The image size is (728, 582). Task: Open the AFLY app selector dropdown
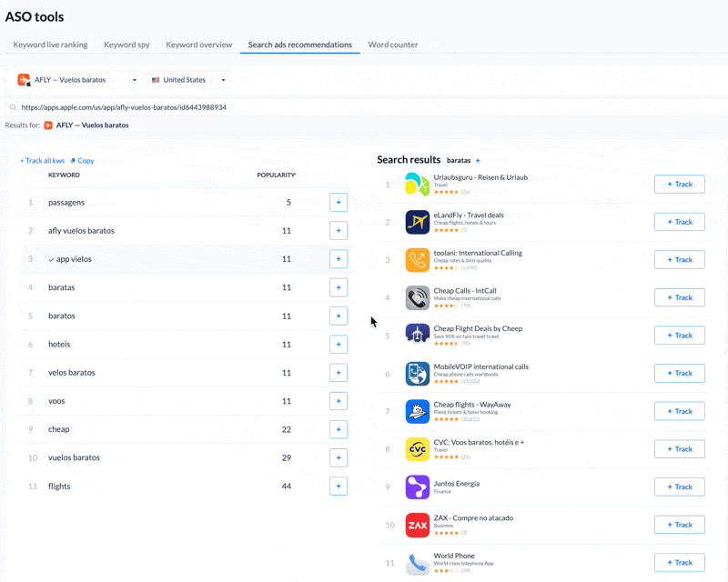77,80
